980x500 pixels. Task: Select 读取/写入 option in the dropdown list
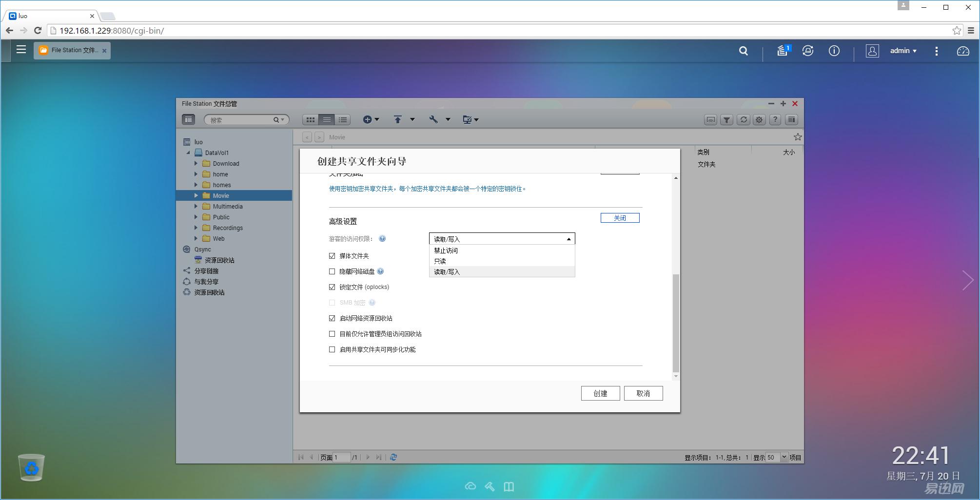pos(502,272)
